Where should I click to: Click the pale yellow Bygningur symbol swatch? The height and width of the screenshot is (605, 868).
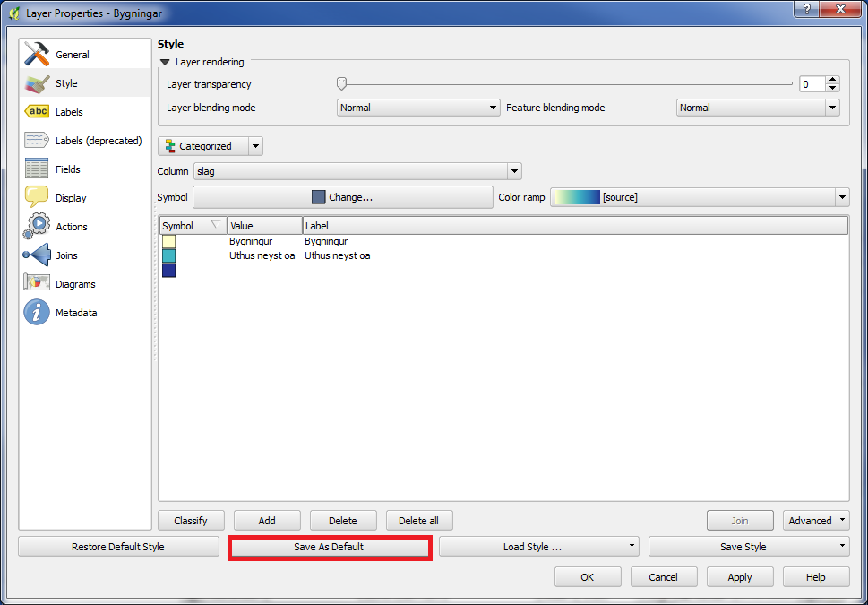(x=169, y=242)
